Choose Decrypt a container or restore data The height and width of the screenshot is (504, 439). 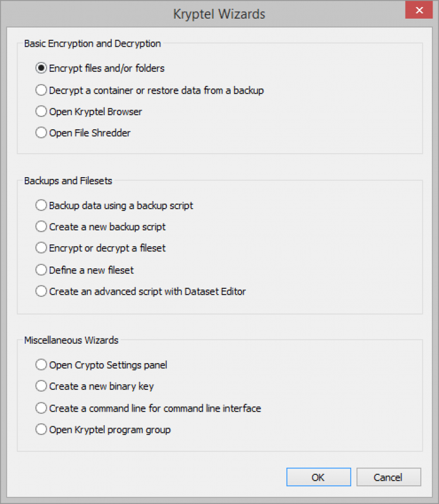[x=41, y=90]
